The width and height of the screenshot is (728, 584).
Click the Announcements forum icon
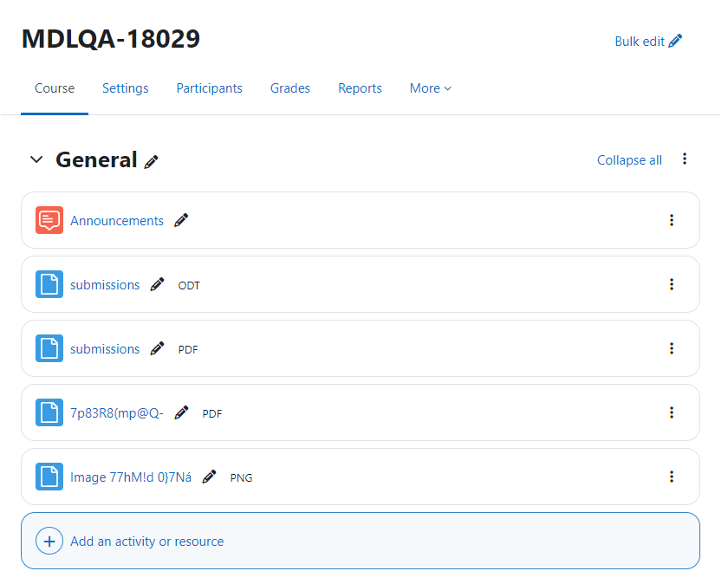coord(49,220)
